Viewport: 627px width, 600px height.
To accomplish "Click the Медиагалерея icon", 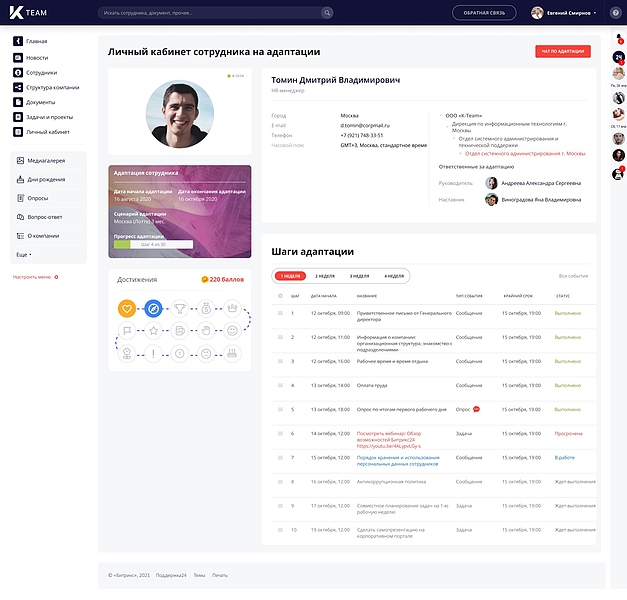I will pyautogui.click(x=18, y=160).
